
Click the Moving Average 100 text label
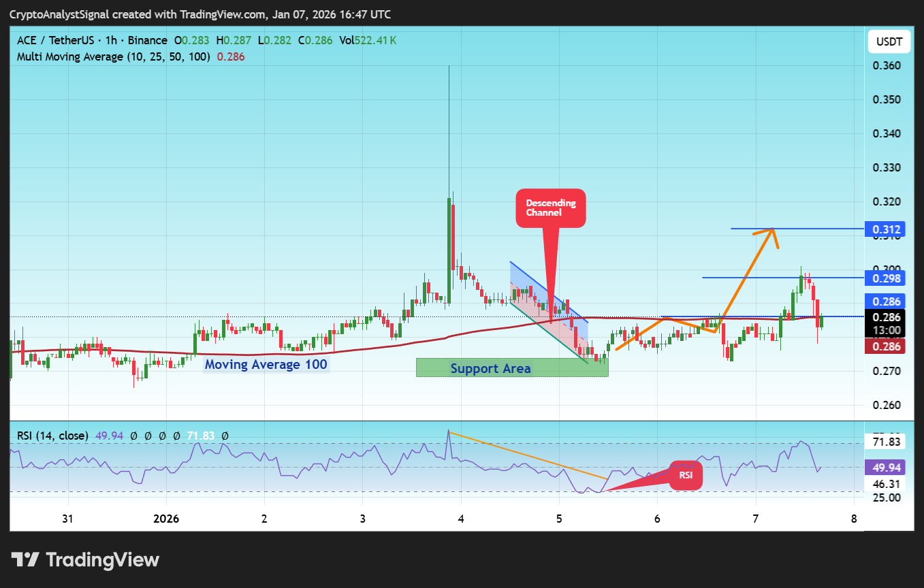pyautogui.click(x=266, y=365)
